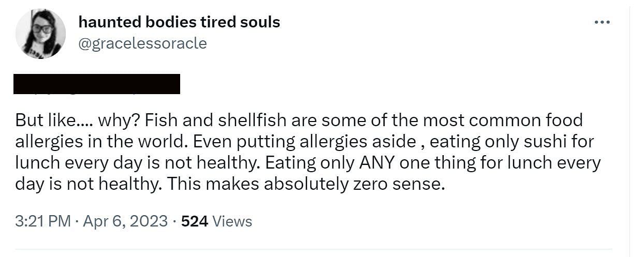Click the opening phrase "But like.... why?"
Viewport: 644px width, 257px height.
[76, 120]
